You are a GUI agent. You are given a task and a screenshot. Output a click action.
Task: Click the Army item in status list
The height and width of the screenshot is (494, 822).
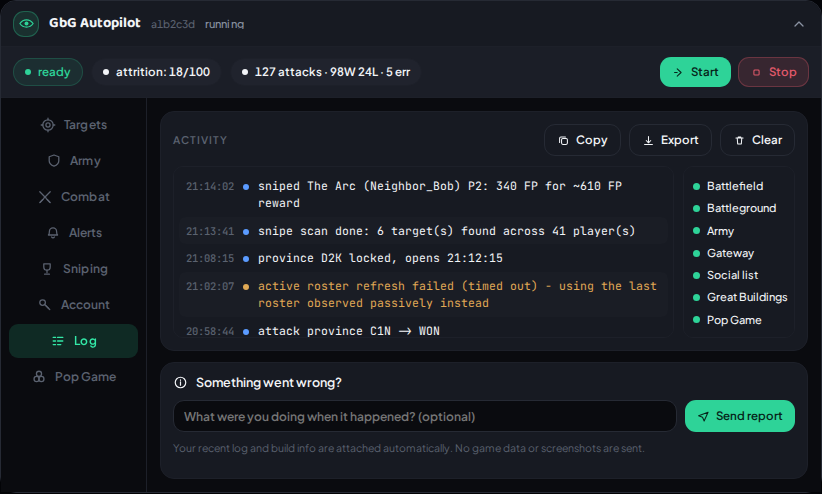pyautogui.click(x=713, y=231)
